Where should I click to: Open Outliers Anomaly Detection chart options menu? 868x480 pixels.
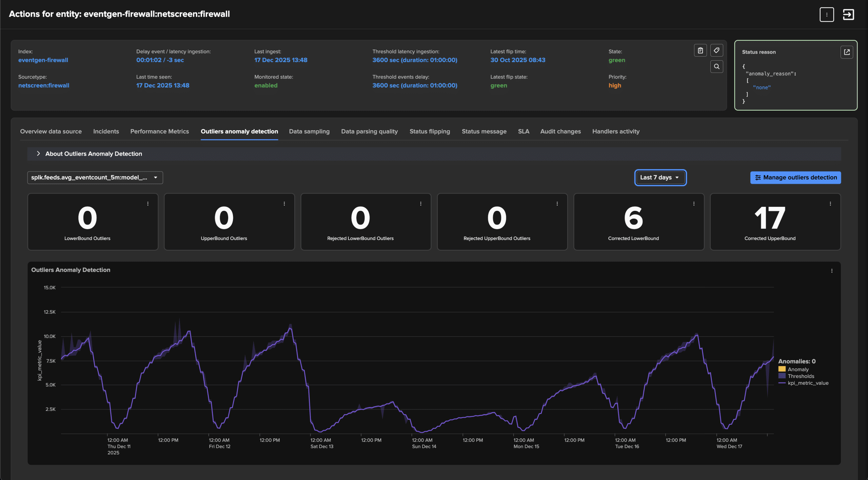click(x=832, y=271)
